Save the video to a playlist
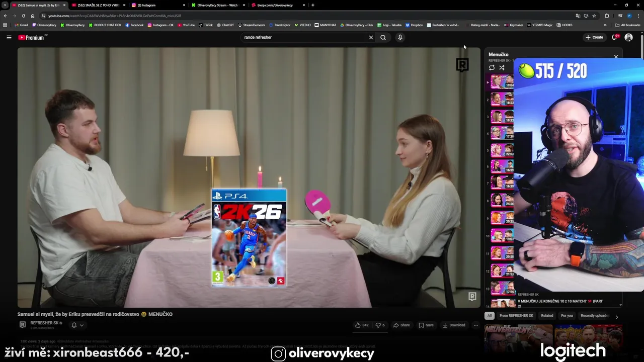 [426, 325]
